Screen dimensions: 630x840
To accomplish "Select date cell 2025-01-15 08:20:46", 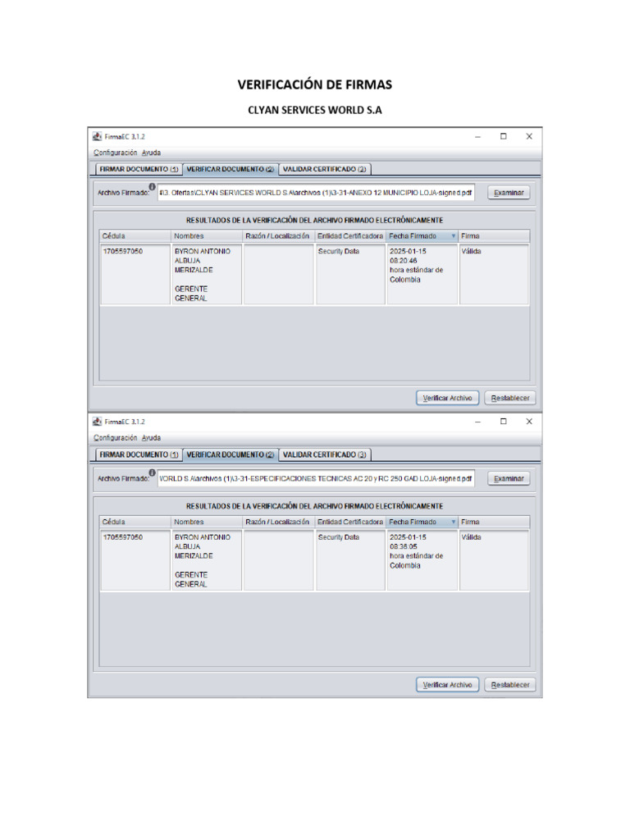I will pos(422,274).
